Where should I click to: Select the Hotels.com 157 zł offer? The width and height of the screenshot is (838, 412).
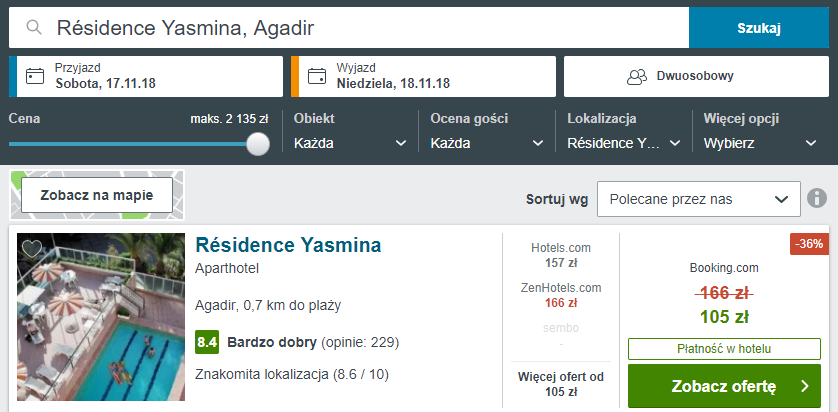coord(561,255)
